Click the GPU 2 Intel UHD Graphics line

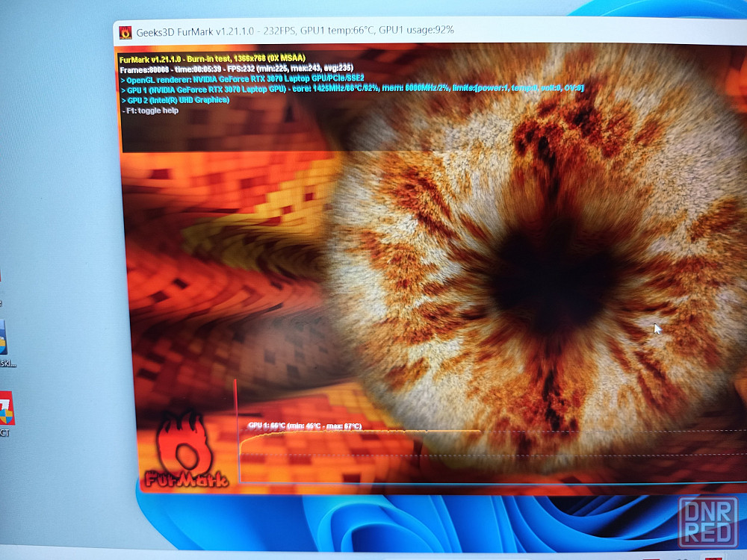[x=178, y=99]
